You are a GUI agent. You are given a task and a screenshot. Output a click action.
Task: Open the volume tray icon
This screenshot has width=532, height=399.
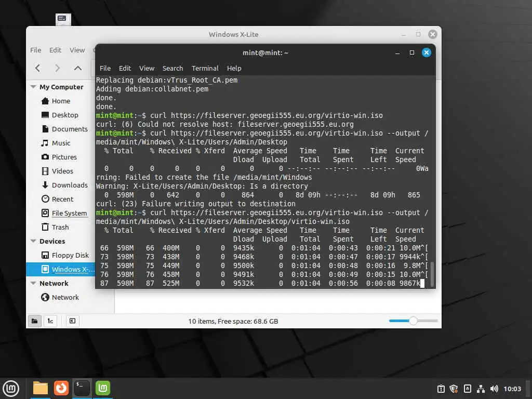[494, 389]
